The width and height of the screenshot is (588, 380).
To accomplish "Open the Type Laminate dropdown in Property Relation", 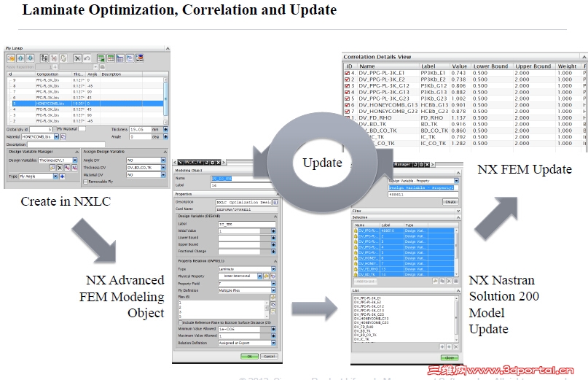I will coord(273,269).
